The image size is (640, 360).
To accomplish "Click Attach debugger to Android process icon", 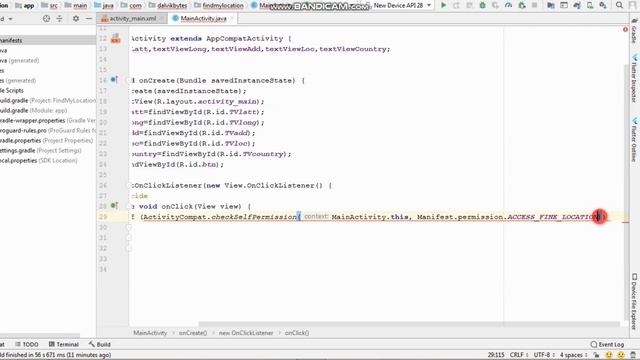I will click(522, 5).
